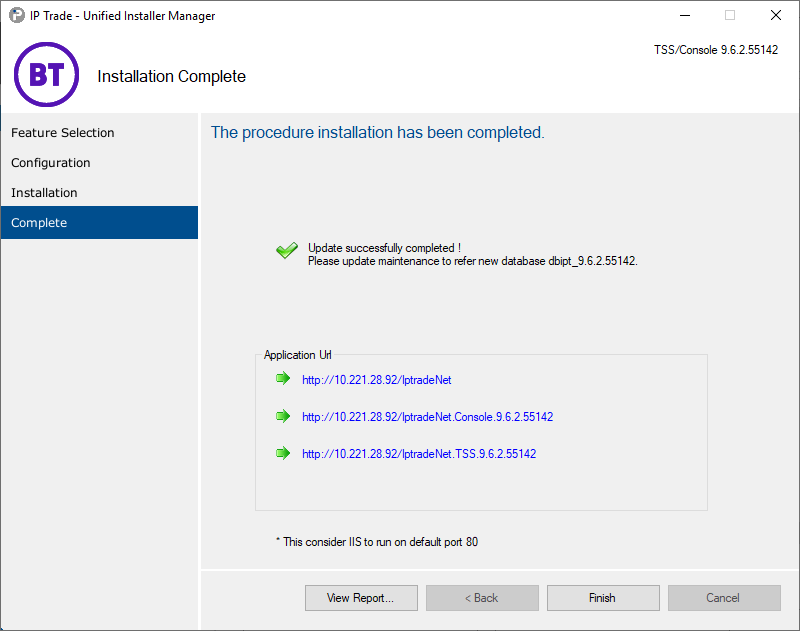This screenshot has width=800, height=631.
Task: Click the Application Url group label
Action: pyautogui.click(x=297, y=355)
